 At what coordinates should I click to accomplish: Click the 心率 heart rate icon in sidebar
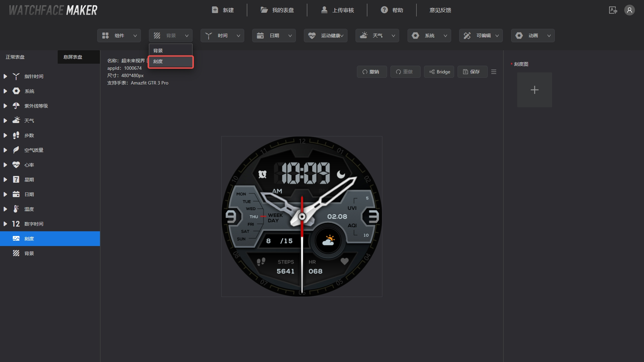click(x=16, y=165)
